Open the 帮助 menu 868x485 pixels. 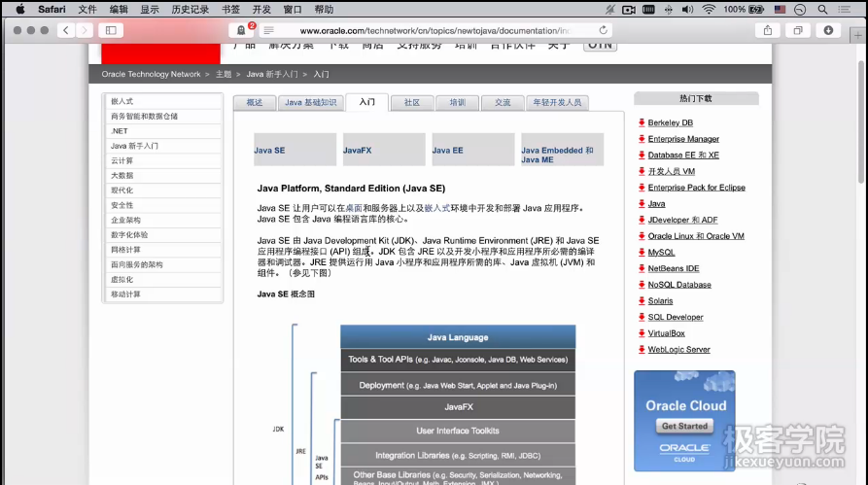click(x=324, y=10)
